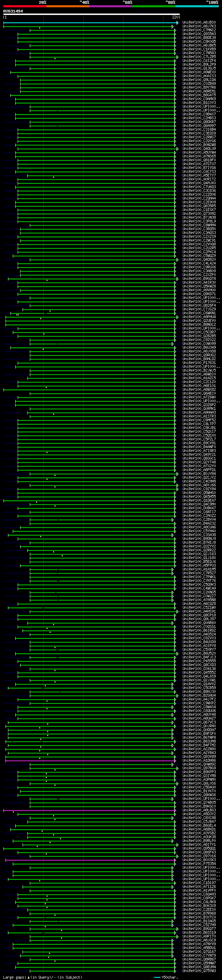
Task: Select label UniRef100_C7LZR5
Action: [199, 57]
